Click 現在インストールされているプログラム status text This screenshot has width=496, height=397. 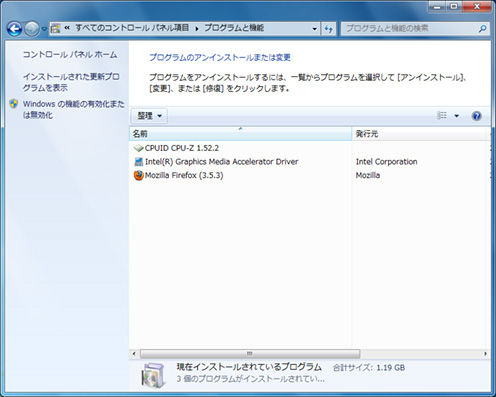click(x=249, y=367)
